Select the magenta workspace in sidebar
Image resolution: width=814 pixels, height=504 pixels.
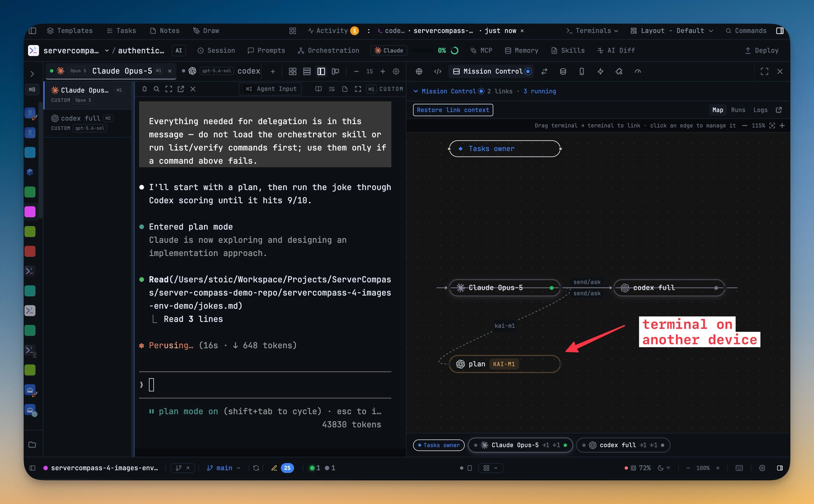[x=30, y=212]
